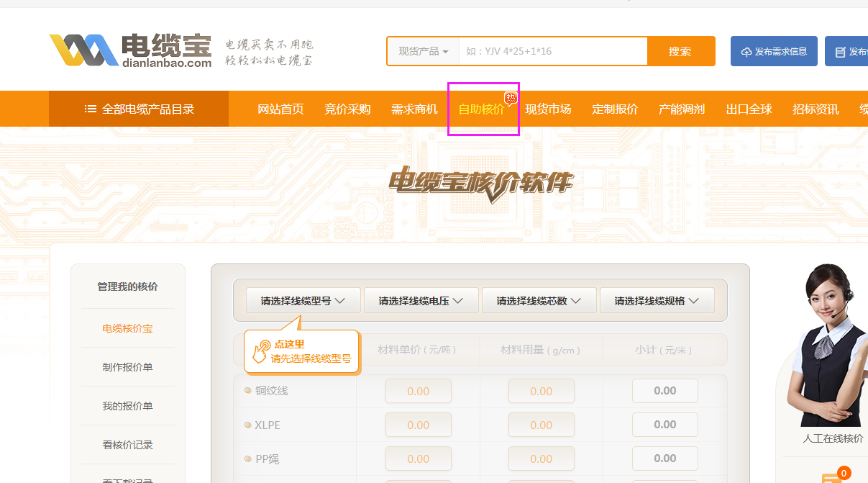Open the 产能调剂 nav item

click(682, 109)
